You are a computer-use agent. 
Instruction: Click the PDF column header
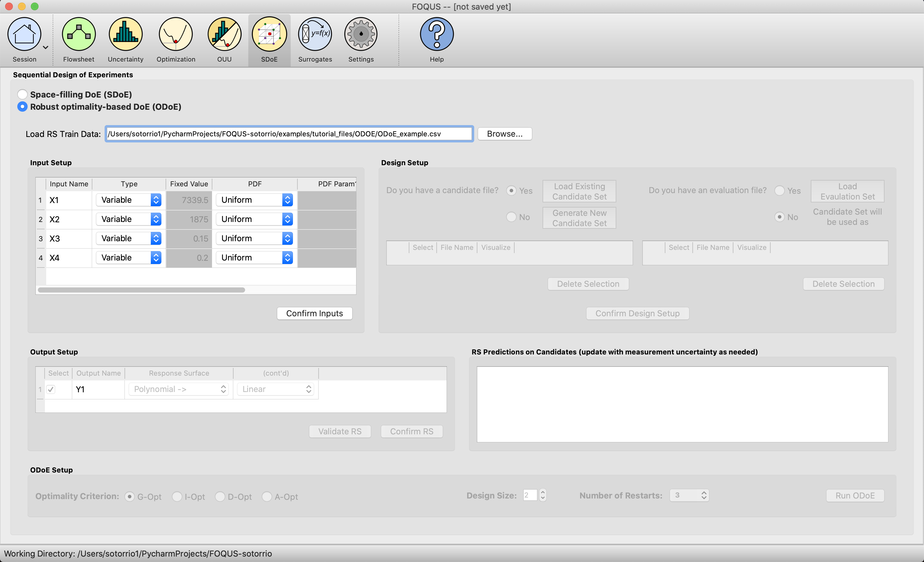tap(255, 184)
